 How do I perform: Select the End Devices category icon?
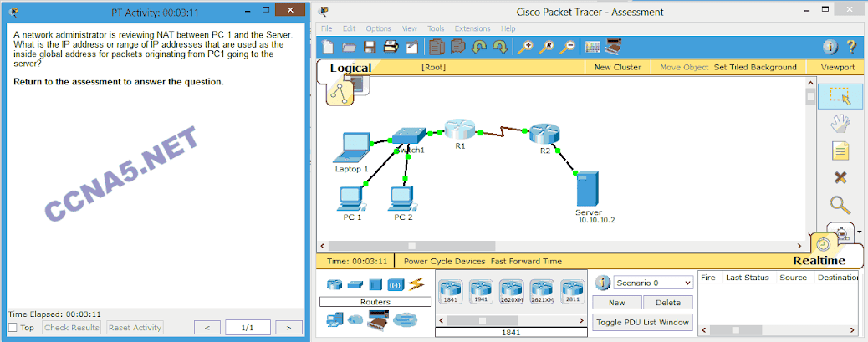pos(334,319)
